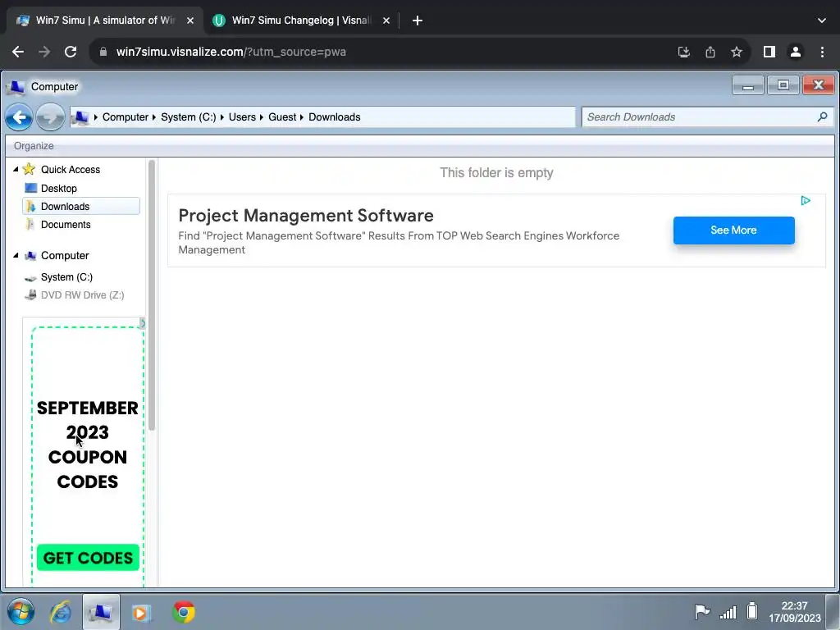Maximize the Computer explorer window
840x630 pixels.
(x=783, y=85)
